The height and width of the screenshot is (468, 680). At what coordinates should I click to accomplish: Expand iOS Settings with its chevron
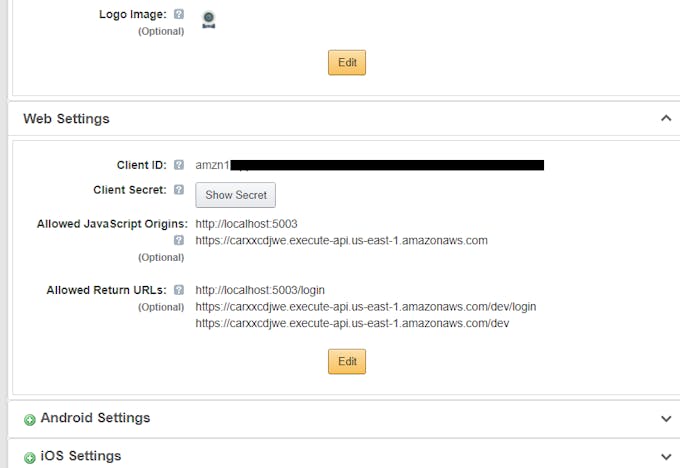pos(666,456)
